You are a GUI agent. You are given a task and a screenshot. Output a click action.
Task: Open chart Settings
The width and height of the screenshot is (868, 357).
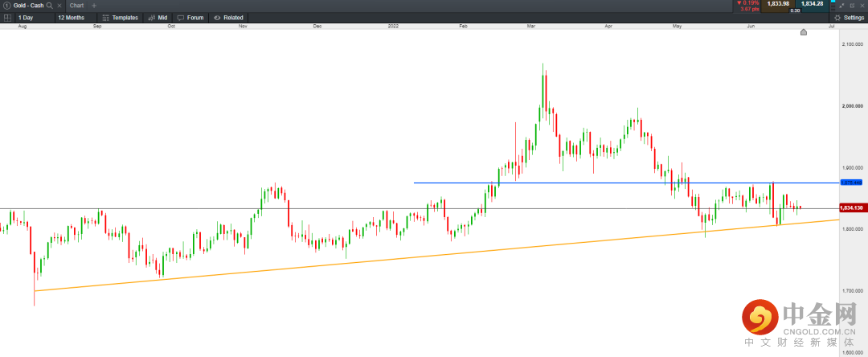850,18
